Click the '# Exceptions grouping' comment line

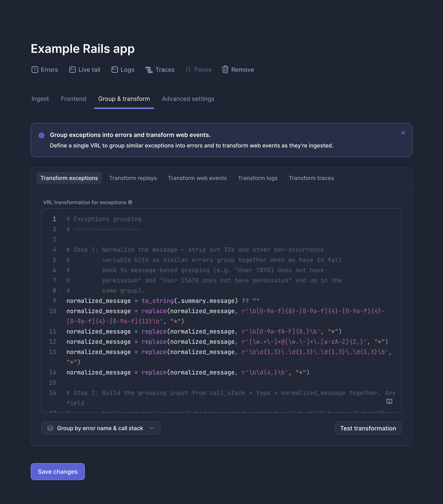coord(104,219)
